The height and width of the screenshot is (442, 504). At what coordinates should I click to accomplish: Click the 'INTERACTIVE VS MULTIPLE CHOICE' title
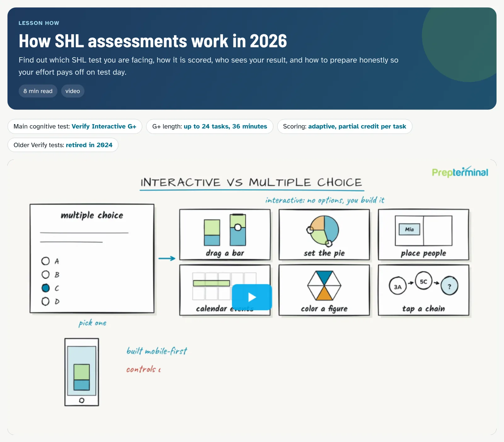pos(251,182)
